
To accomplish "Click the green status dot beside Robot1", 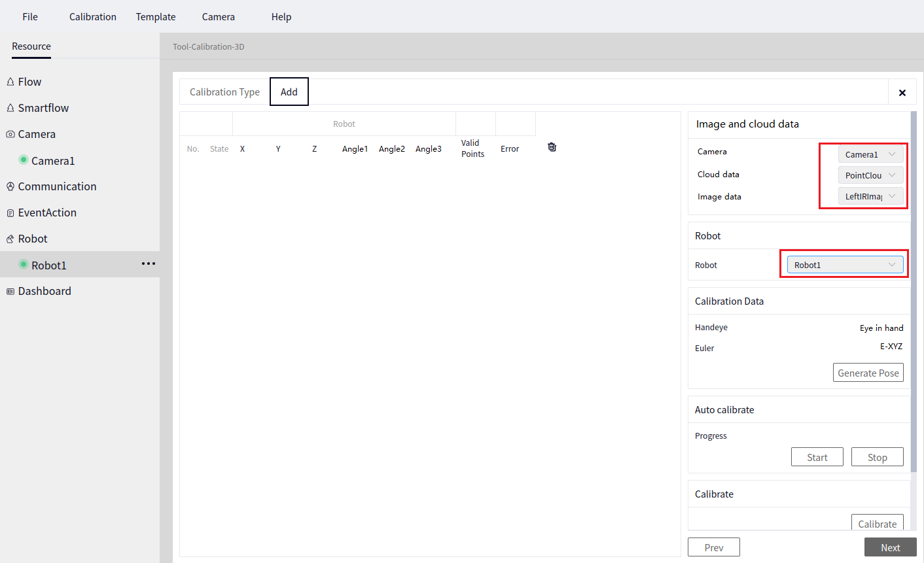I will pyautogui.click(x=24, y=264).
